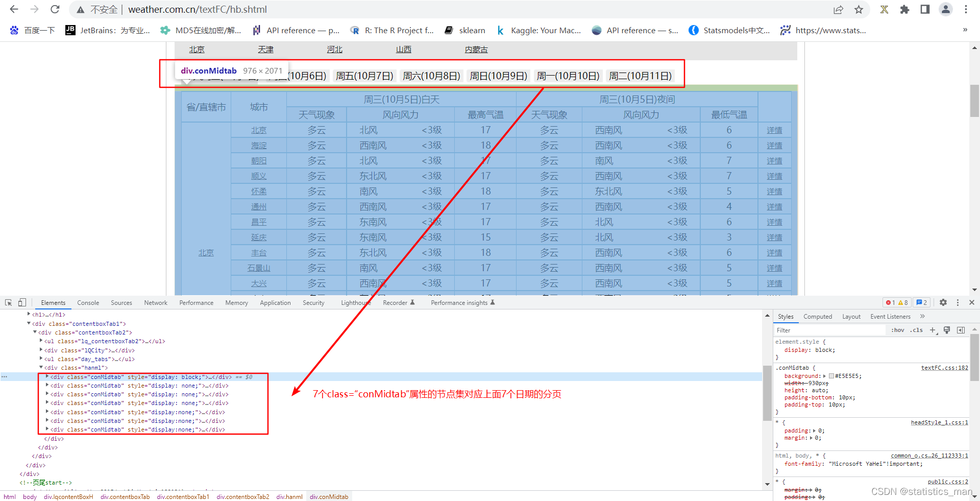
Task: Click the #E5E5E5 background color swatch
Action: click(x=831, y=376)
